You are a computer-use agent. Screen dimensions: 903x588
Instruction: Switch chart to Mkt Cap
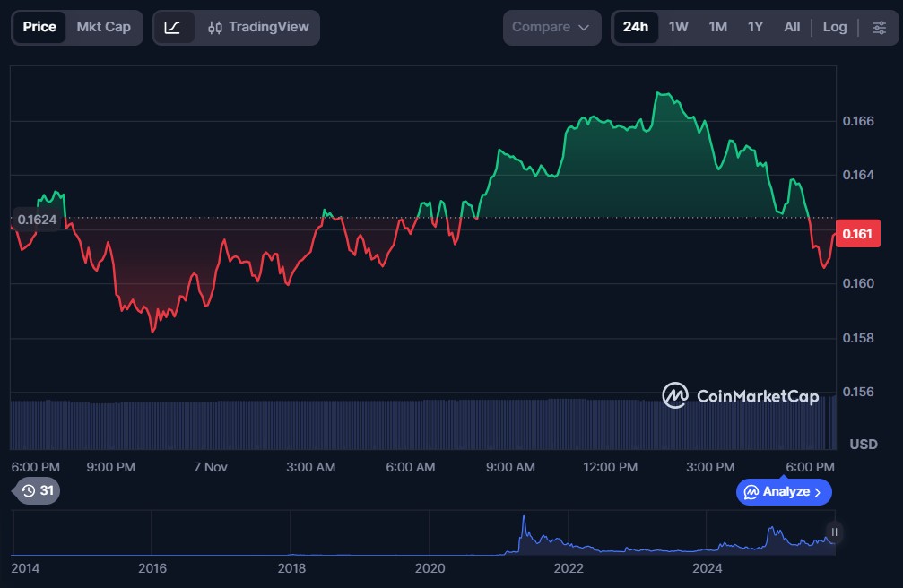103,27
